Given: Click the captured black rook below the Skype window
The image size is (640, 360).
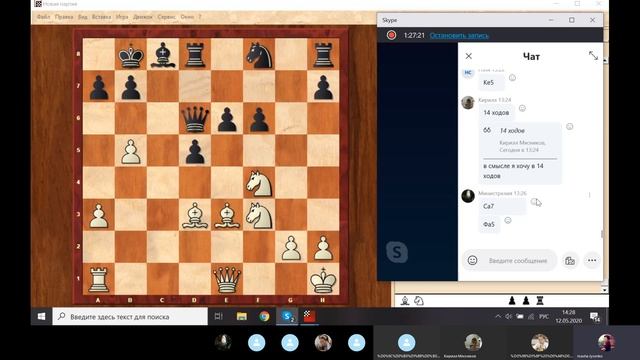Looking at the screenshot, I should click(x=540, y=301).
